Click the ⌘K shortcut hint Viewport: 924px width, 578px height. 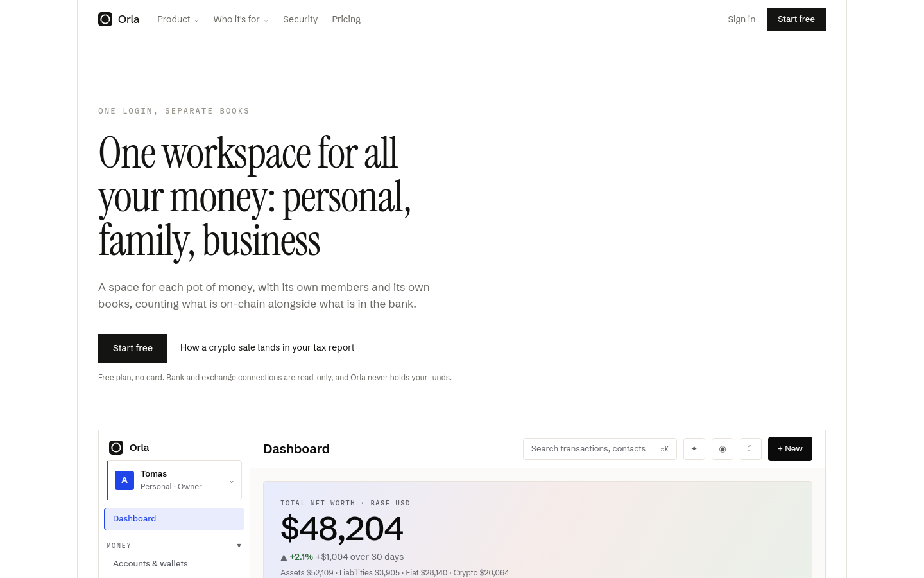click(x=664, y=449)
